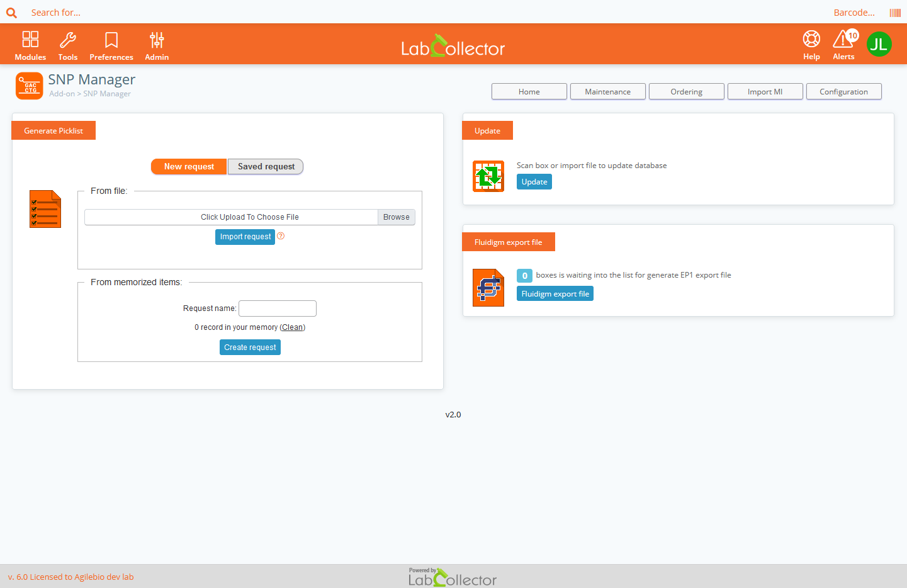This screenshot has width=907, height=588.
Task: Click the picklist checklist document icon
Action: 45,209
